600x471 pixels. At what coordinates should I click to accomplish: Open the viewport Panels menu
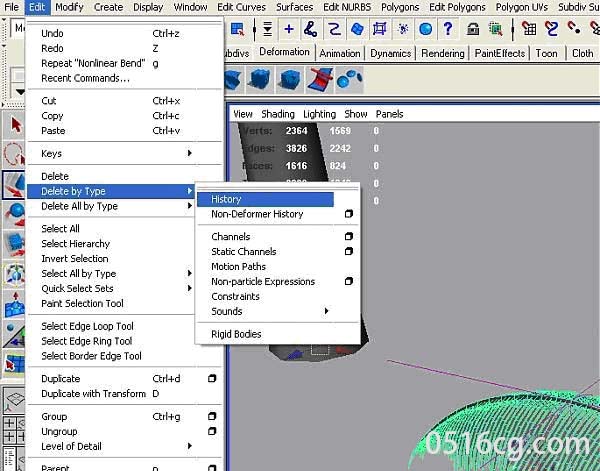[389, 114]
